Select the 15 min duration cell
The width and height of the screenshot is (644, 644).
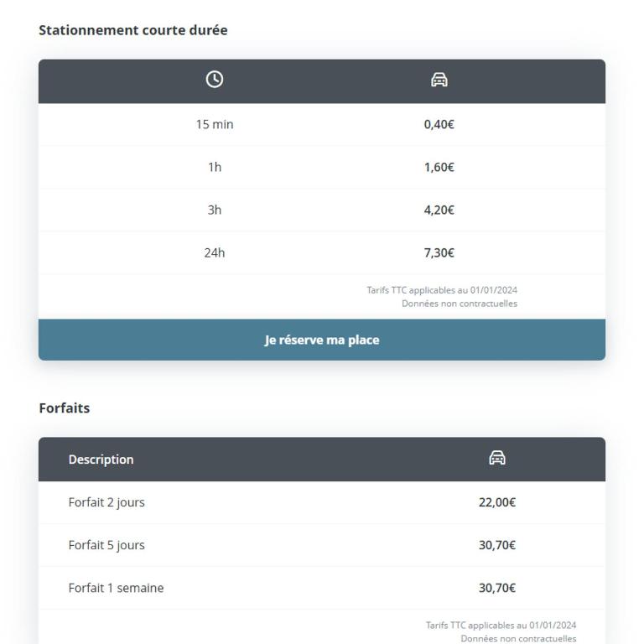215,124
